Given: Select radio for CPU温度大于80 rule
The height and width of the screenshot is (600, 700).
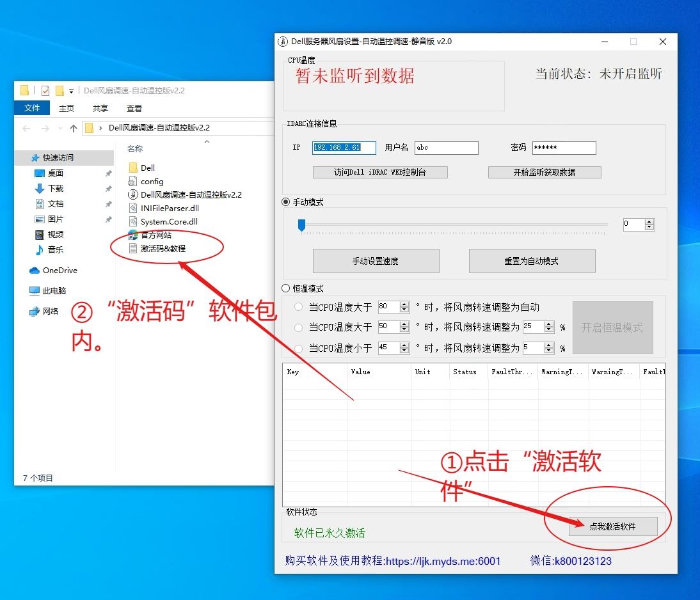Looking at the screenshot, I should click(298, 306).
